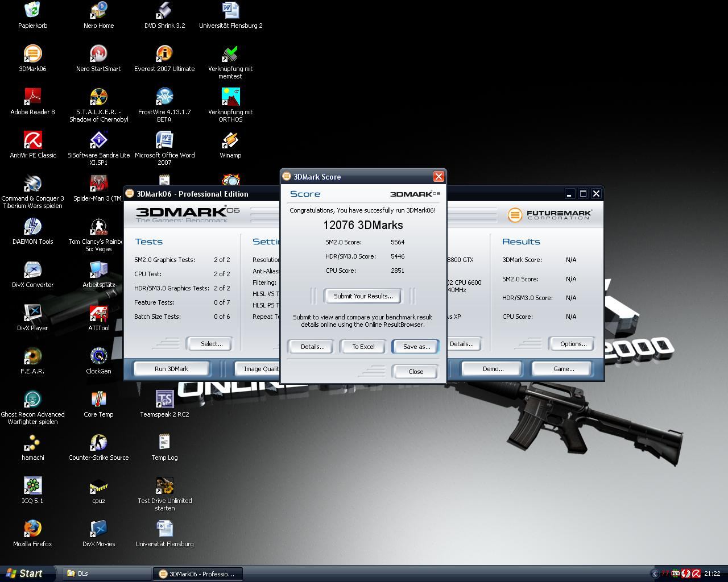This screenshot has width=728, height=582.
Task: Open the Arbeitsplatz desktop icon
Action: (98, 269)
